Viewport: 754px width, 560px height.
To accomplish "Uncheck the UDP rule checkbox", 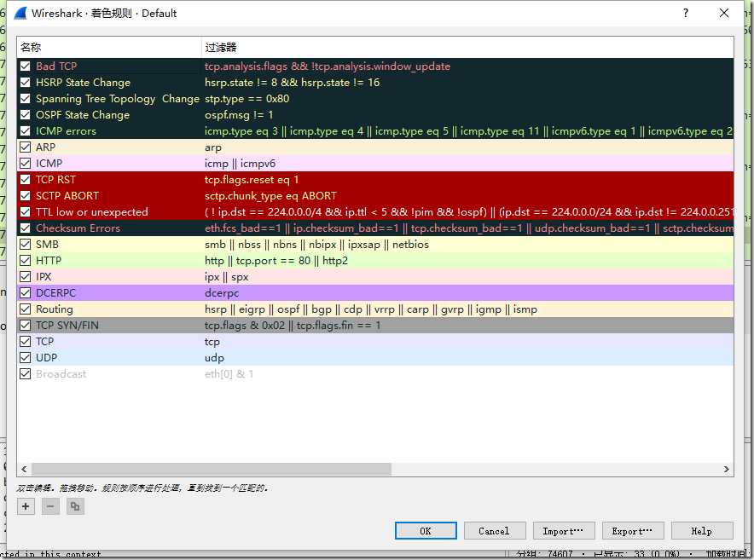I will click(26, 358).
